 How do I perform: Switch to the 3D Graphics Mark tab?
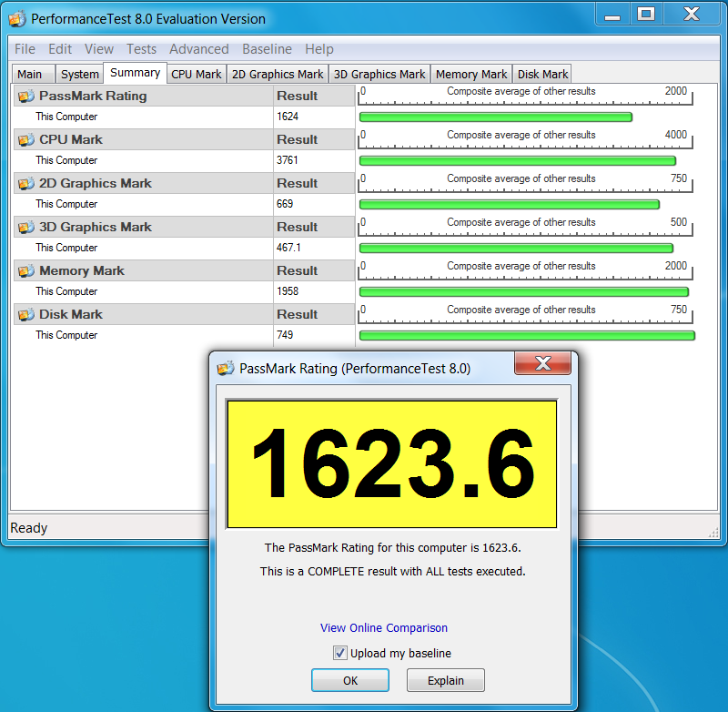pos(379,75)
